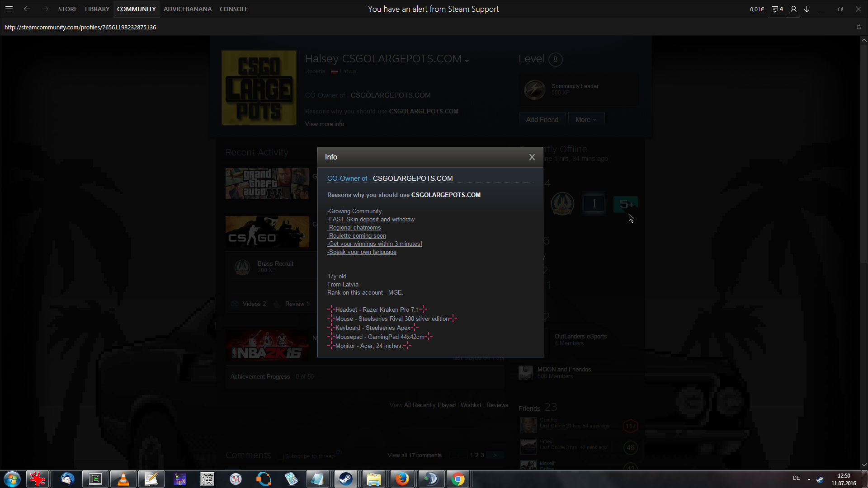Screen dimensions: 868x488
Task: Switch to the STORE tab
Action: tap(67, 9)
